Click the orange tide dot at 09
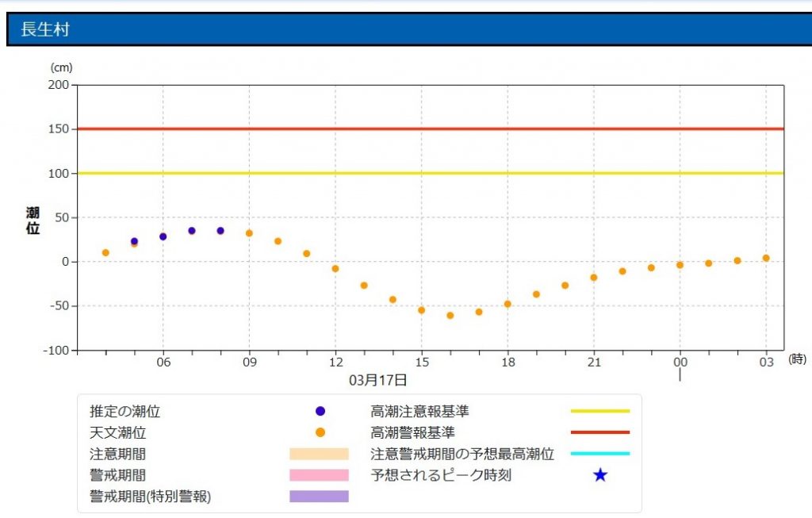 coord(249,233)
